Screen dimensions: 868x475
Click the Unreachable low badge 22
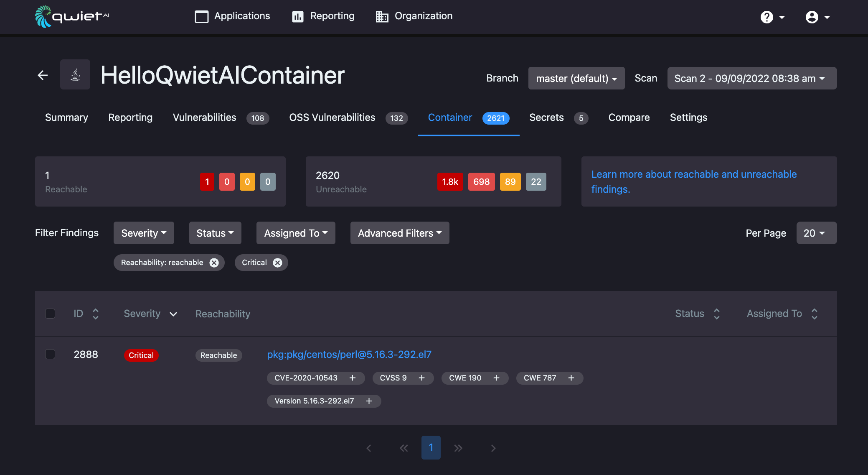[x=536, y=181]
